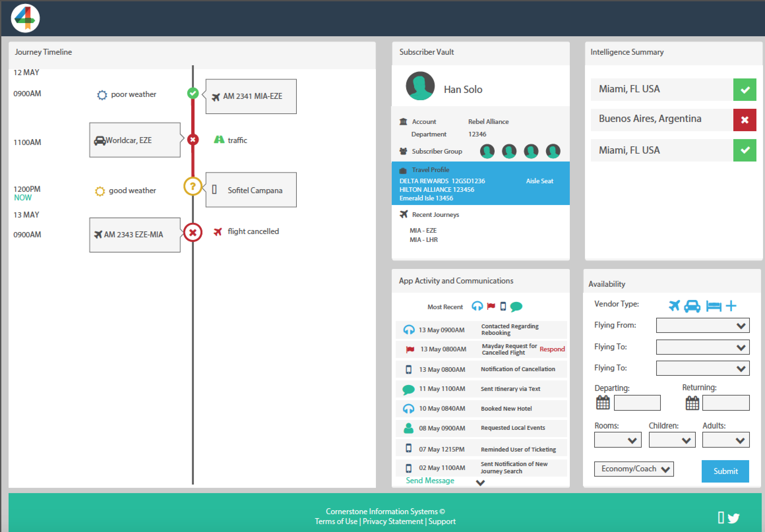Click the Twitter icon in footer

tap(733, 518)
